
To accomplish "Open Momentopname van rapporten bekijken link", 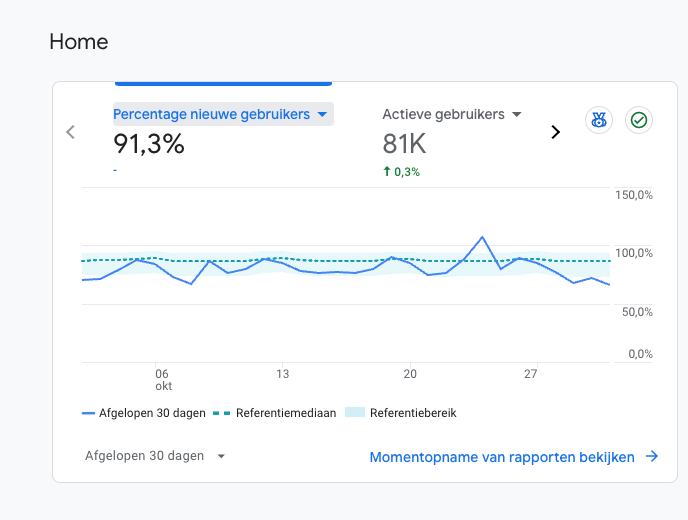I will (x=502, y=457).
